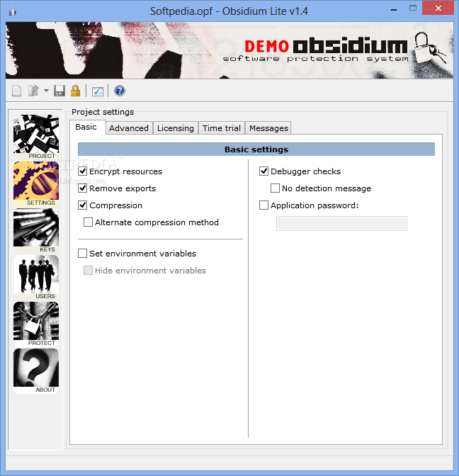Maximize the Obsidium Lite window
Screen dimensions: 459x476
412,8
